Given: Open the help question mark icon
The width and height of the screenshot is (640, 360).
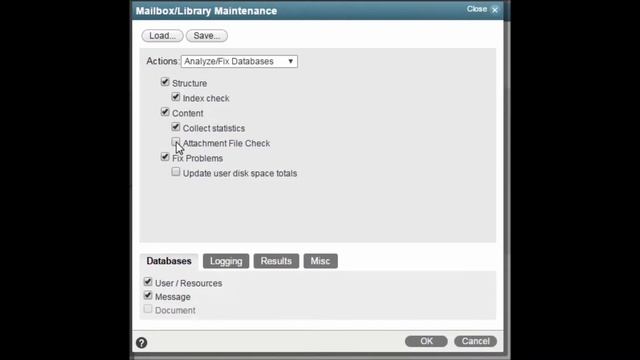Looking at the screenshot, I should (x=142, y=342).
